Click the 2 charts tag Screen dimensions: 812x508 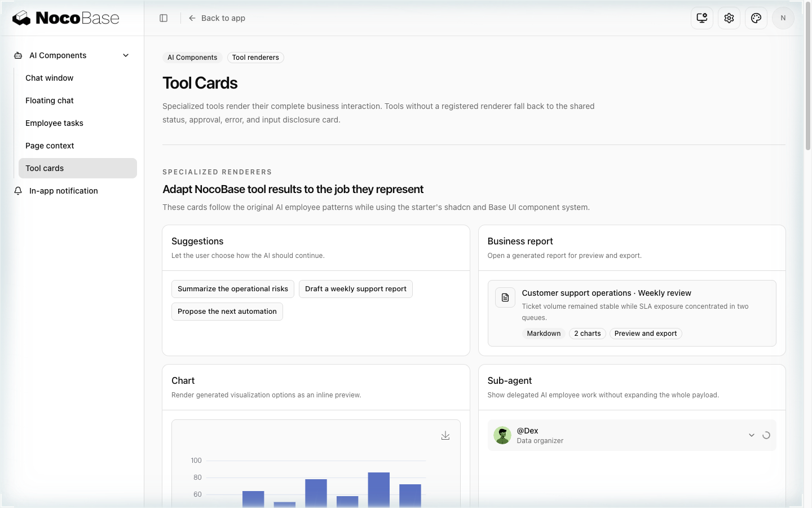pos(588,334)
